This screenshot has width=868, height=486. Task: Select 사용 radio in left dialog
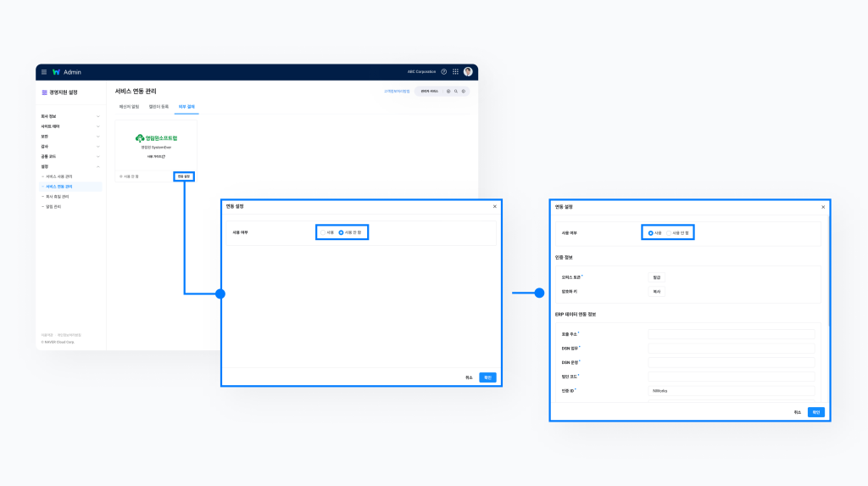pos(323,232)
